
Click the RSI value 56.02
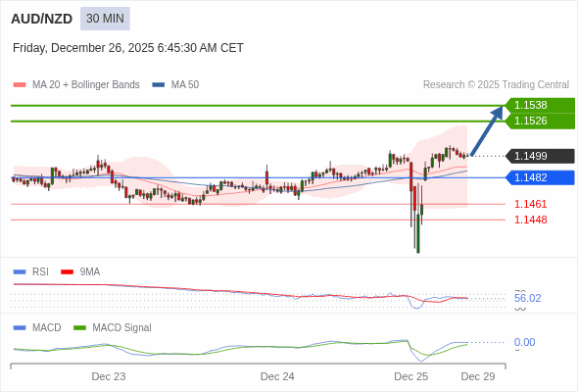(527, 298)
